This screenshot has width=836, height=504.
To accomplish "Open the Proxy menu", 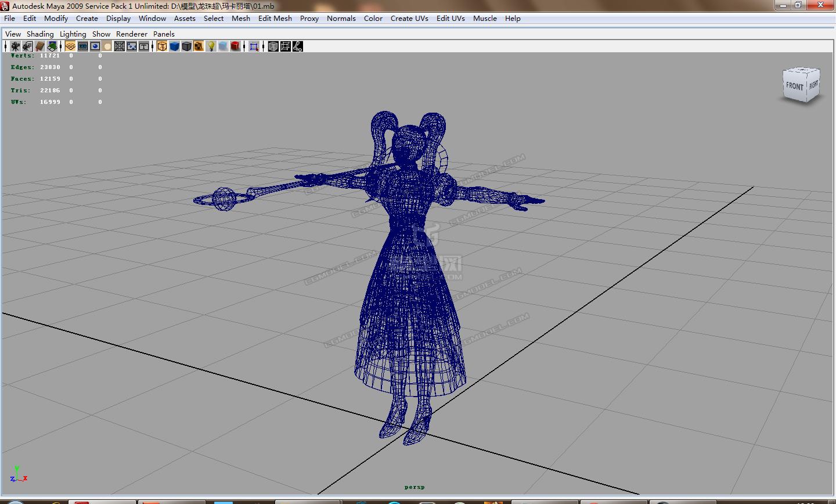I will 309,19.
